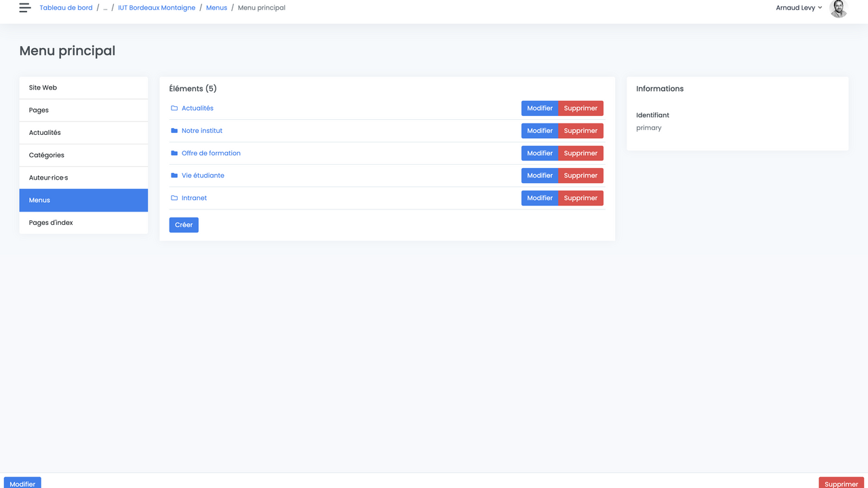This screenshot has height=488, width=868.
Task: Click the user avatar photo
Action: [x=838, y=8]
